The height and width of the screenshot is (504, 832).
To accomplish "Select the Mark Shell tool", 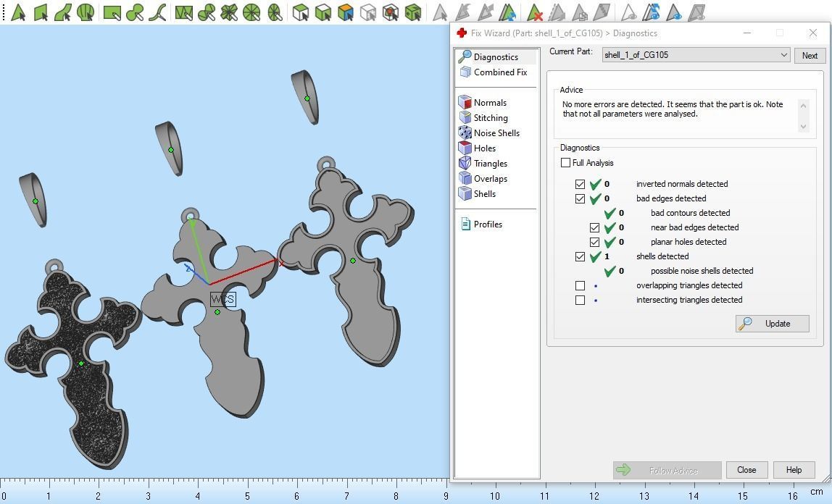I will click(x=86, y=12).
